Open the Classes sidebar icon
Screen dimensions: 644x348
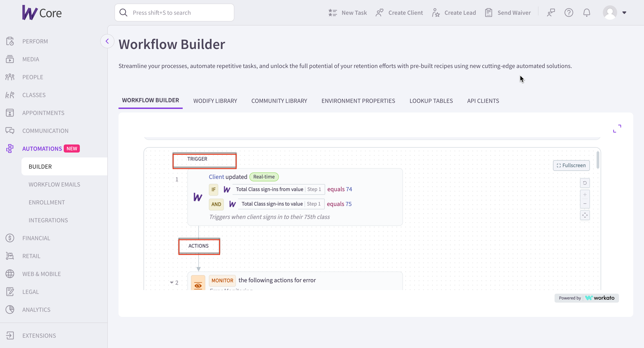[x=10, y=95]
